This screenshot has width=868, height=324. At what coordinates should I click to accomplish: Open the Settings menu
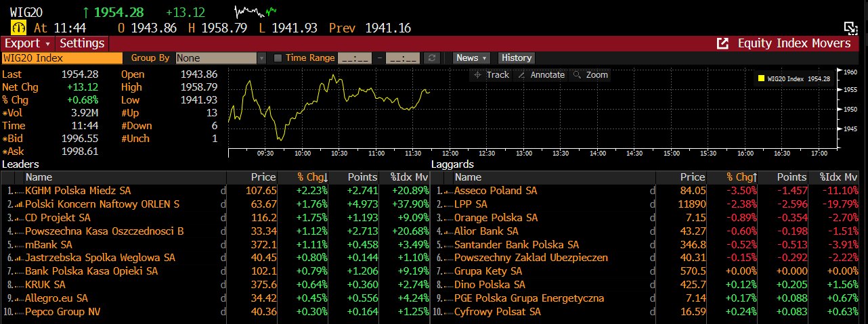pyautogui.click(x=82, y=43)
